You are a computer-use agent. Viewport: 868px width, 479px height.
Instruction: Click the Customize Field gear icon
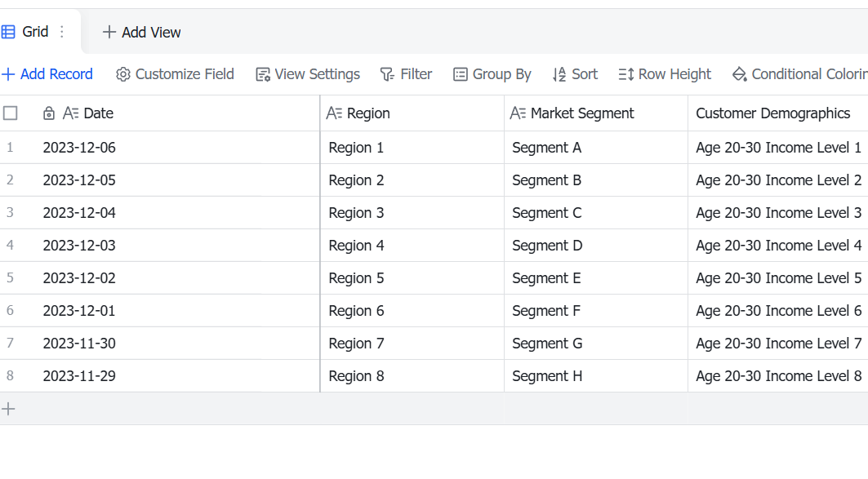pyautogui.click(x=123, y=74)
